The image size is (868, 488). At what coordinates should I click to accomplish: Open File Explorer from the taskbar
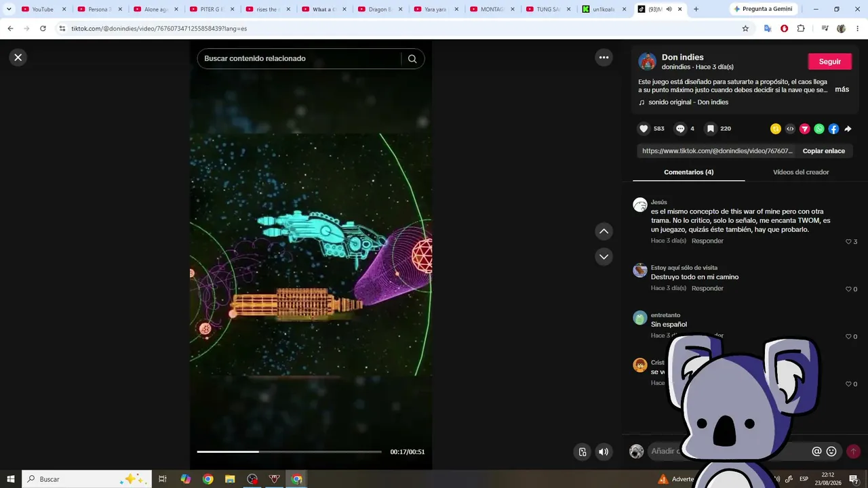(x=230, y=479)
